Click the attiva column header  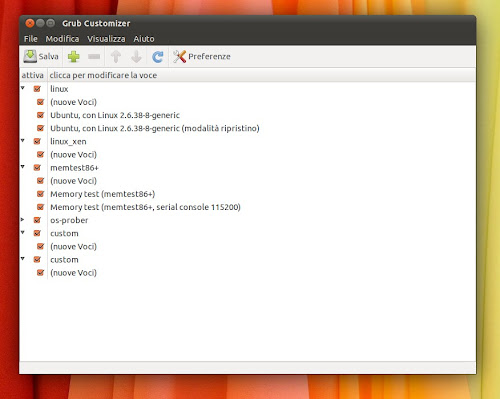(33, 75)
